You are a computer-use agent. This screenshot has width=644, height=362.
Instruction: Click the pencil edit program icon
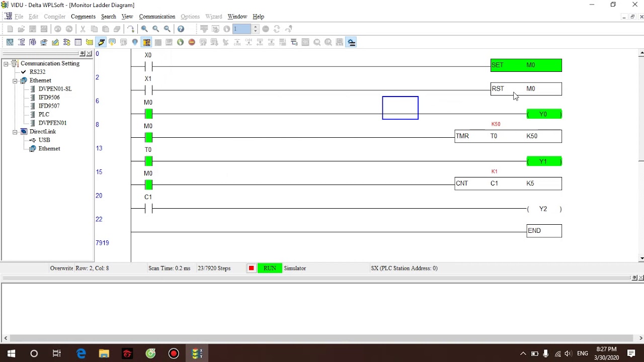[55, 42]
